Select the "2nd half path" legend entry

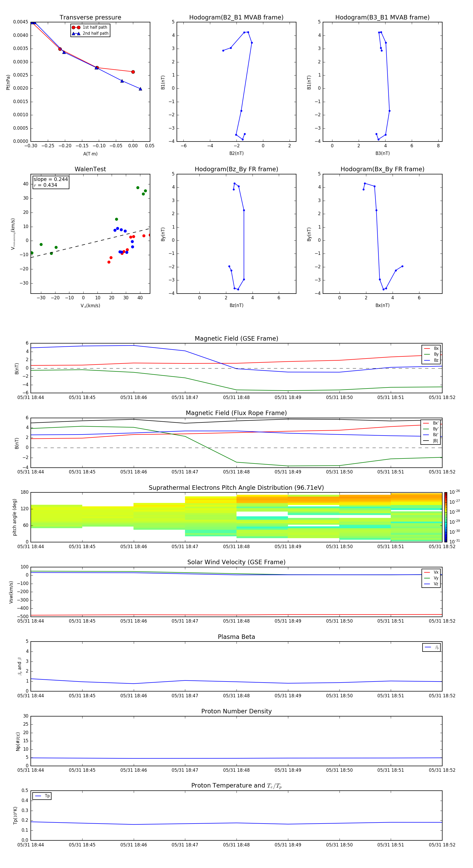(x=90, y=33)
